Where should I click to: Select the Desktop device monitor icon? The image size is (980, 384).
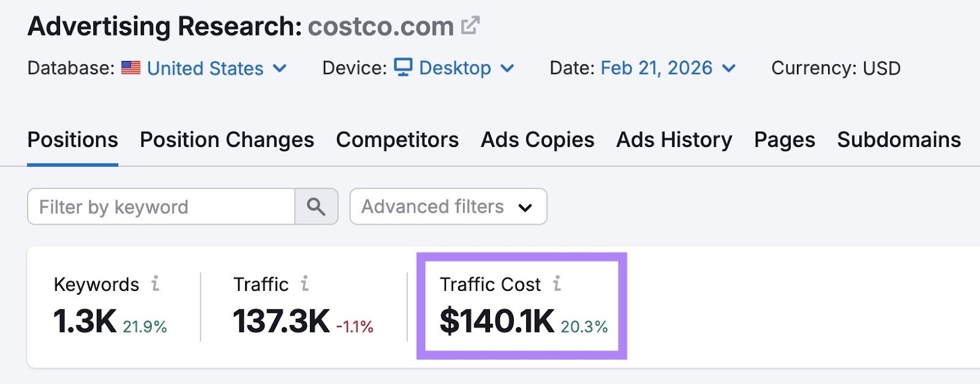tap(404, 68)
